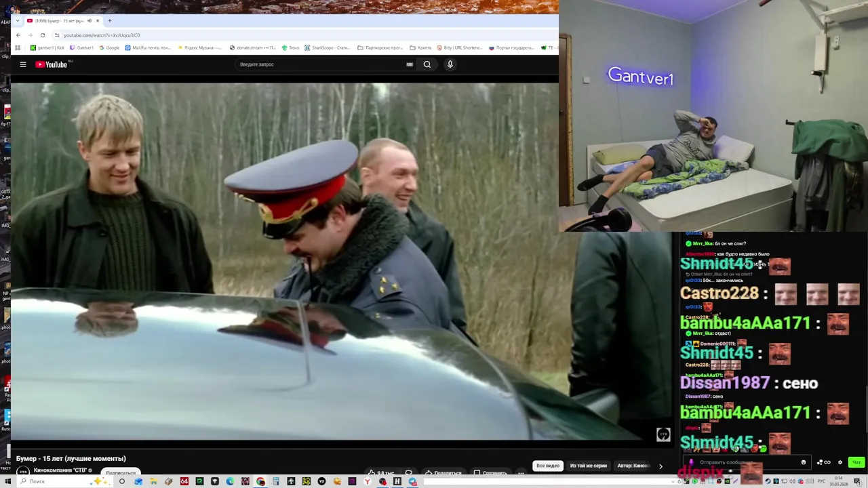This screenshot has height=488, width=868.
Task: Share the video via Поделиться
Action: [x=443, y=472]
